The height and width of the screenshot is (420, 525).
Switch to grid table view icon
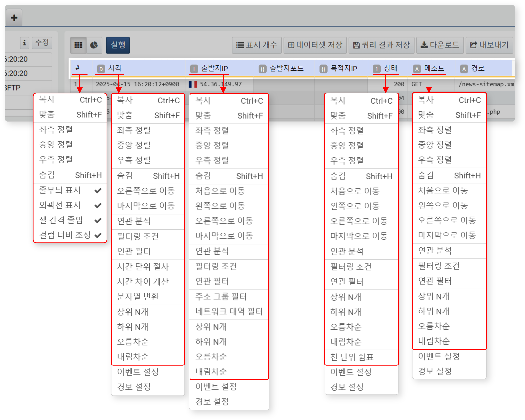(78, 45)
